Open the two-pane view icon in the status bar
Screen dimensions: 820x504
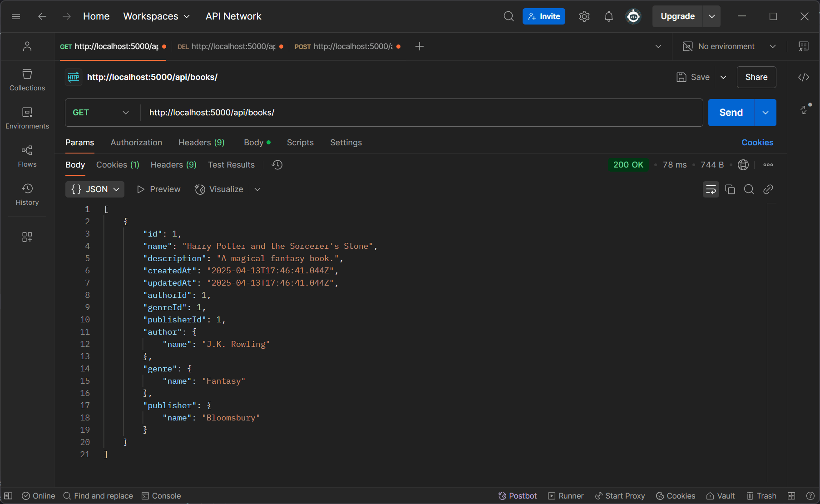(791, 496)
